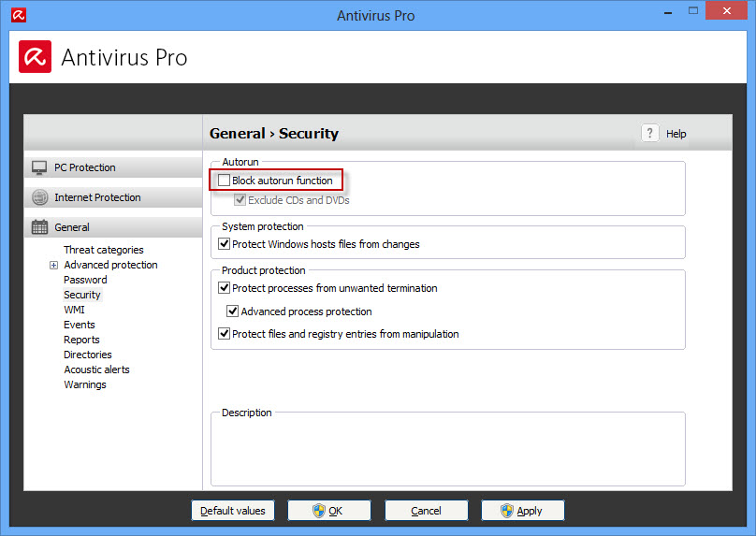The width and height of the screenshot is (756, 536).
Task: Open the Warnings settings page
Action: (85, 384)
